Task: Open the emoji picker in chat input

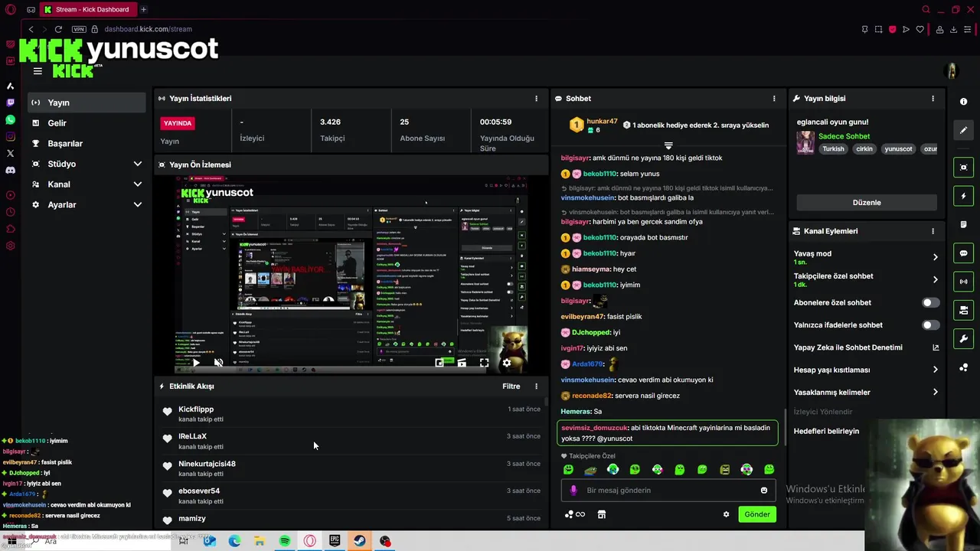Action: (764, 491)
